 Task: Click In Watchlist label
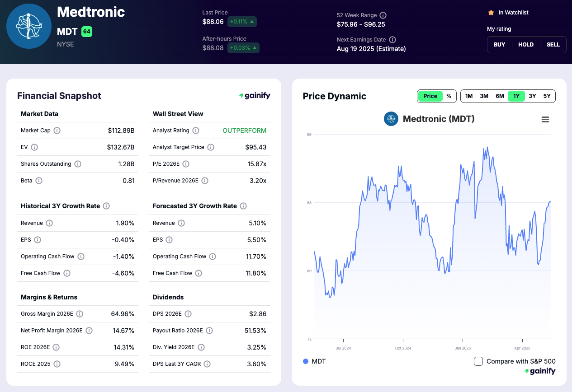coord(514,13)
